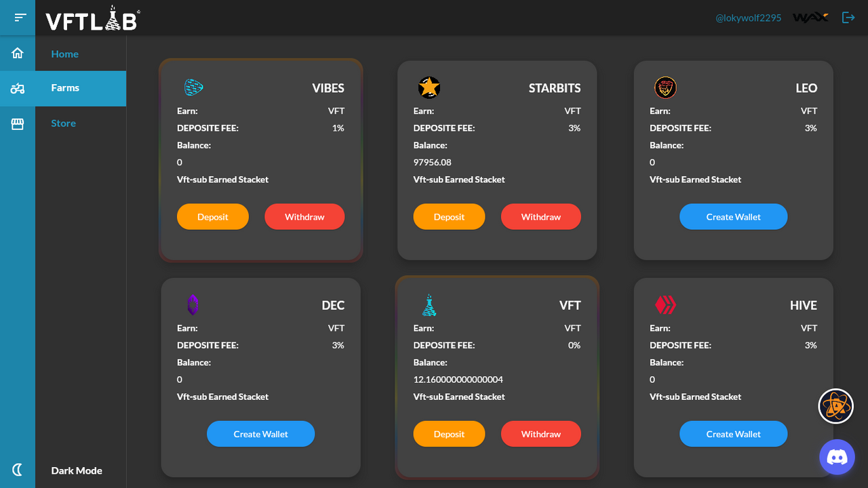This screenshot has height=488, width=868.
Task: Open the orange atom lock floating icon
Action: 835,406
